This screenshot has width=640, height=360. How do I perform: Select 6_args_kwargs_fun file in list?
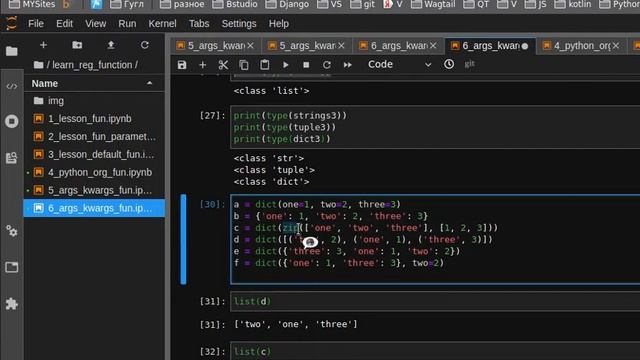coord(95,208)
